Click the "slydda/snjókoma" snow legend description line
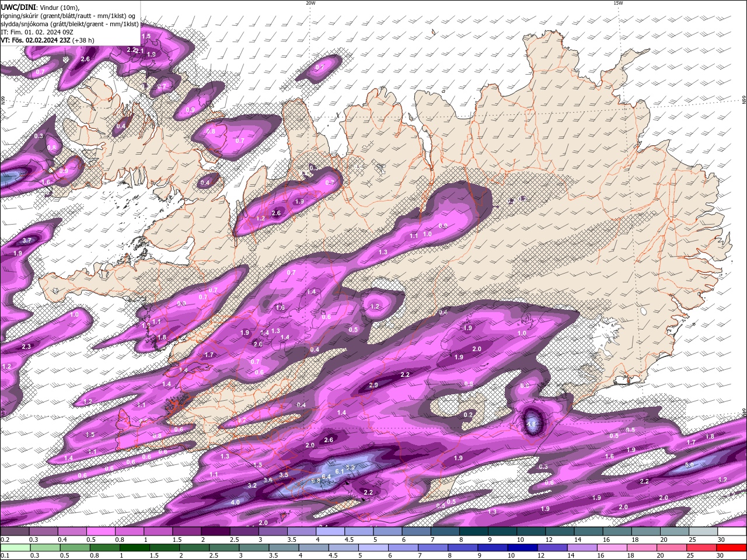Screen dimensions: 747x560 click(x=69, y=24)
